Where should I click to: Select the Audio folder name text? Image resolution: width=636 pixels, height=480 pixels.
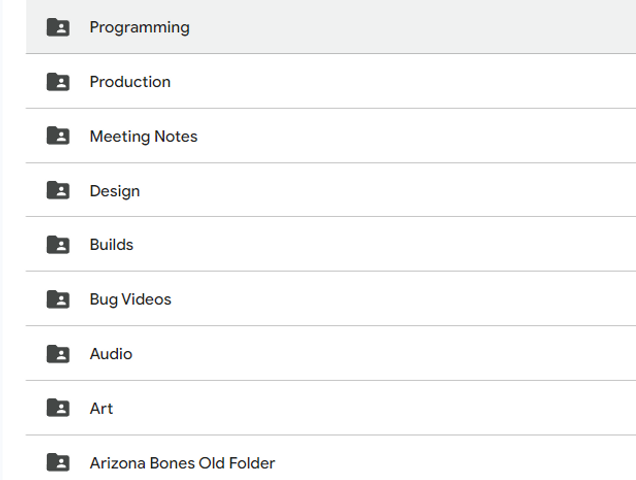coord(110,354)
